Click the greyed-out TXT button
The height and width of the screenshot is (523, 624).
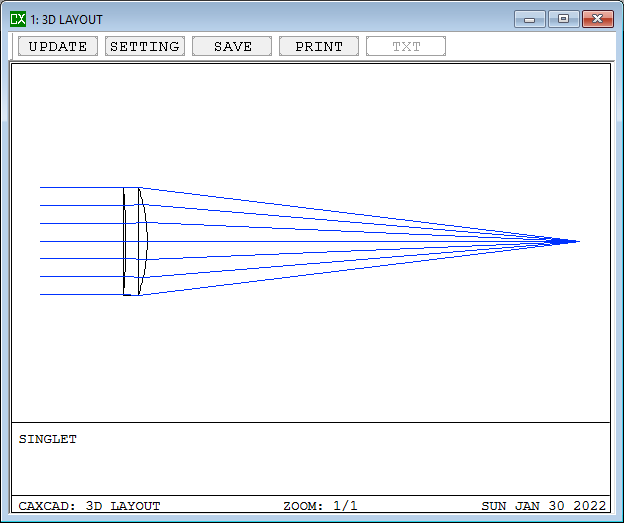[406, 46]
